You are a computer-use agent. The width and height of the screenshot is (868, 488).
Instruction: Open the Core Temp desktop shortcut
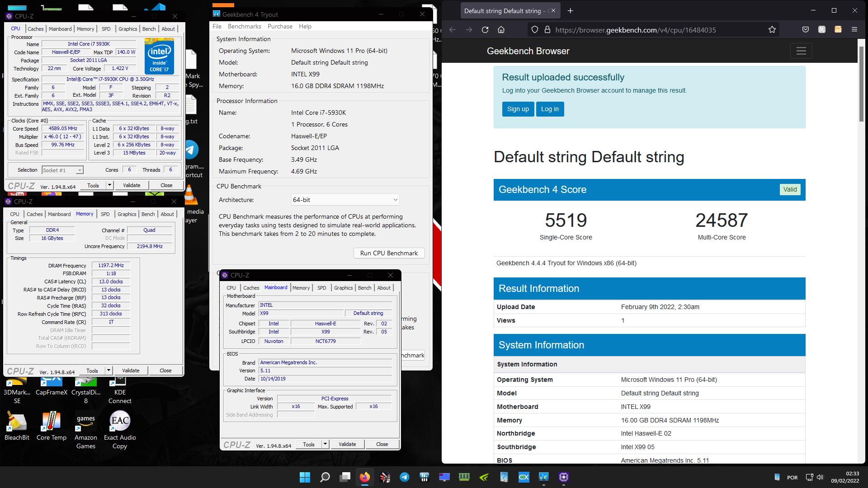point(52,426)
